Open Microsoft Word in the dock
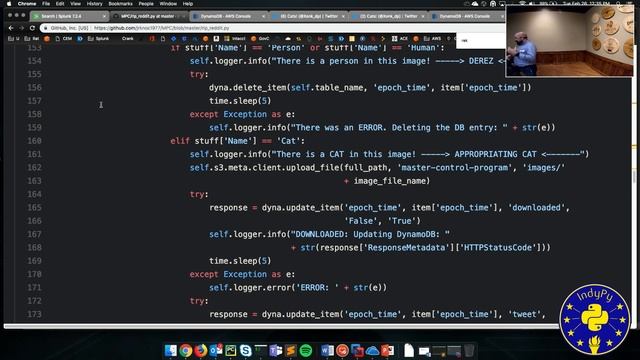Viewport: 640px width, 360px height. (x=327, y=350)
